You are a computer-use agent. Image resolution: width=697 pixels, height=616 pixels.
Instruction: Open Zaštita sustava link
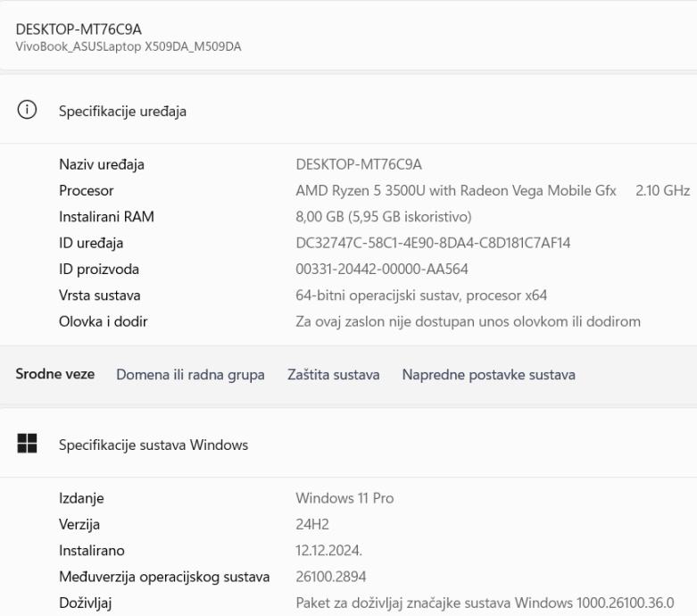click(x=333, y=375)
